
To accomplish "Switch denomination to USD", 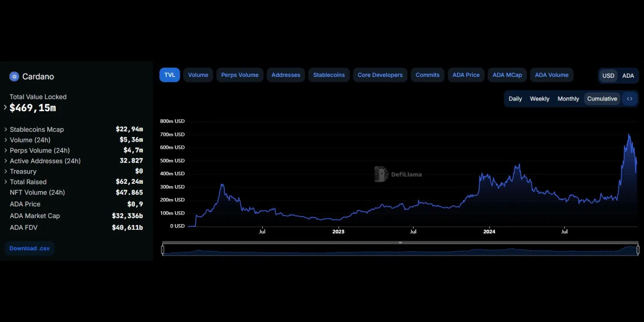I will pos(608,76).
